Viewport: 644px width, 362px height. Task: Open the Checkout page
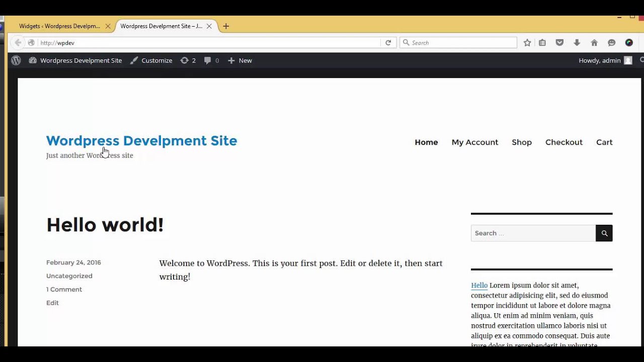[x=564, y=142]
